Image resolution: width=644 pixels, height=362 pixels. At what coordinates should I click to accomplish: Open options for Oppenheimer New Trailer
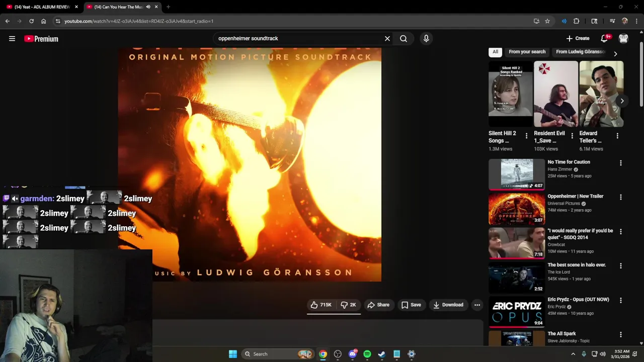(x=620, y=197)
